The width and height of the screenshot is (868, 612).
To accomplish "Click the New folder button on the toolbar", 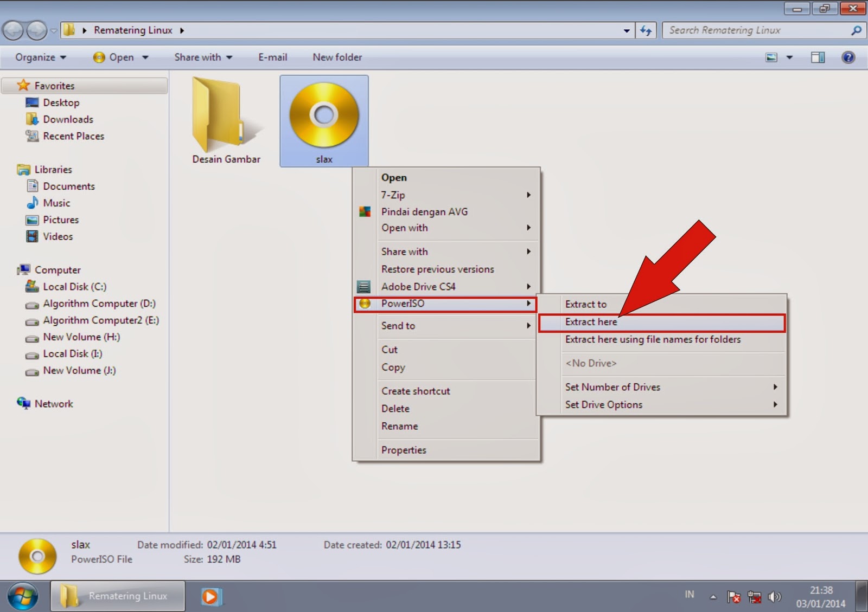I will tap(337, 57).
